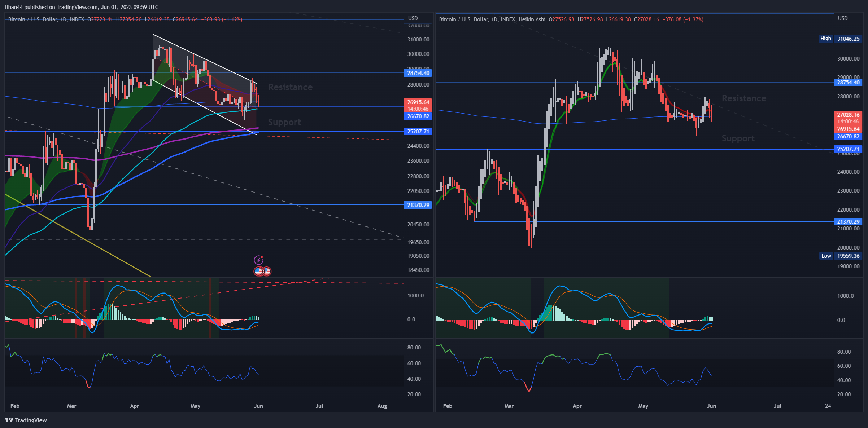Click 24400.00 on left chart price axis
The width and height of the screenshot is (868, 428).
[418, 146]
